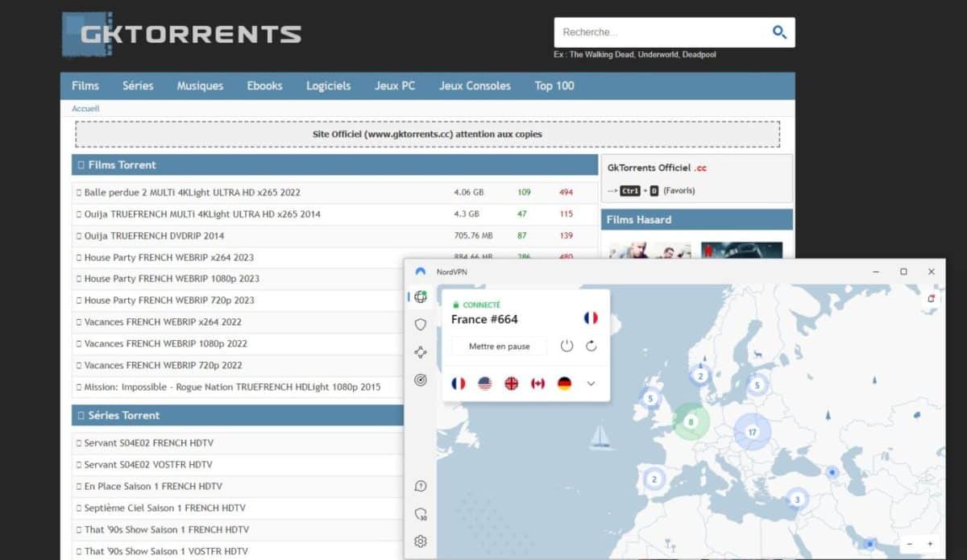Select the 3-server cluster on the map
Image resolution: width=967 pixels, height=560 pixels.
pos(797,500)
